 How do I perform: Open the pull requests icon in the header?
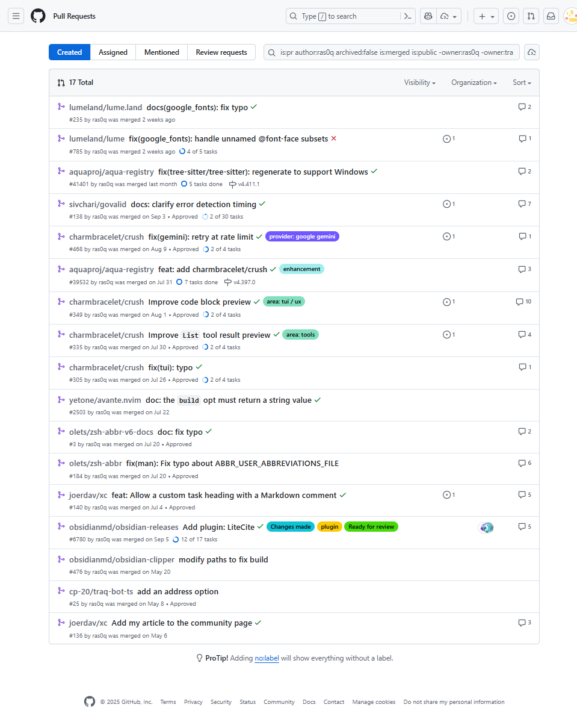(531, 16)
